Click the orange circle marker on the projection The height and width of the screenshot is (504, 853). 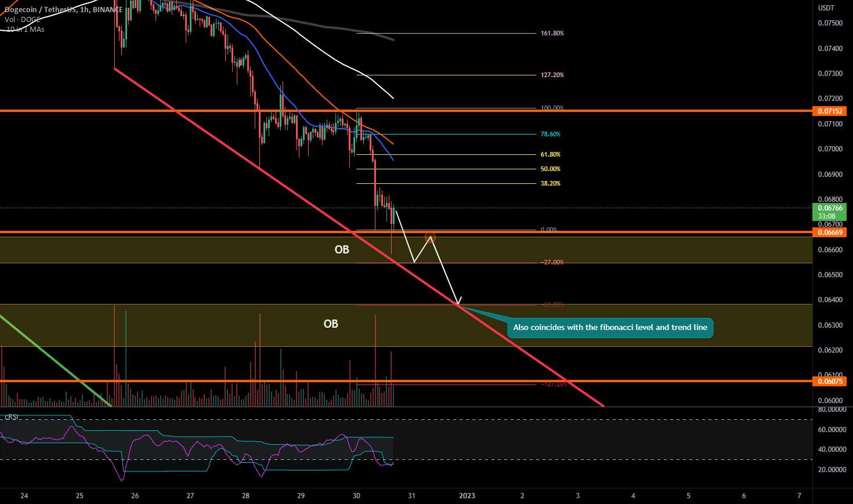(430, 237)
